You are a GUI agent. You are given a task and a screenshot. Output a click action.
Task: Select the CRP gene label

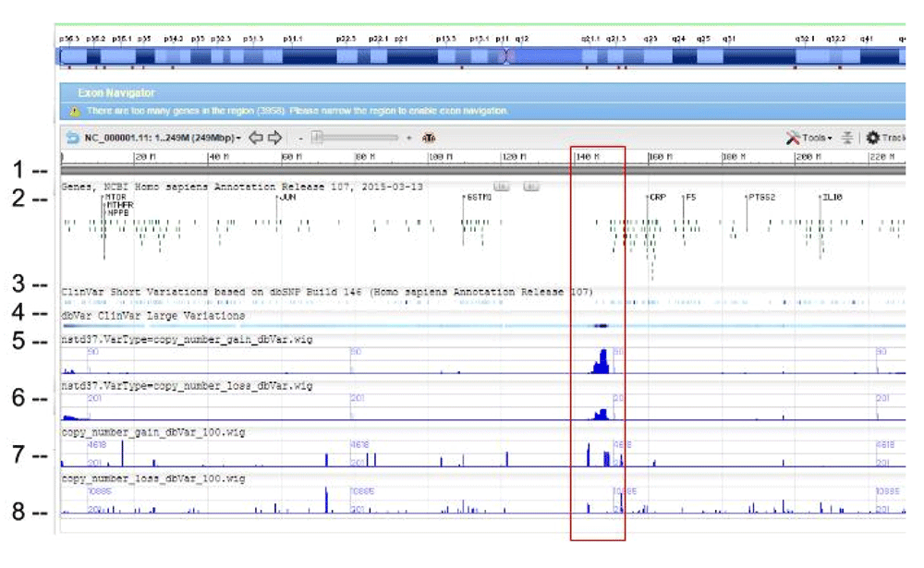tap(657, 197)
